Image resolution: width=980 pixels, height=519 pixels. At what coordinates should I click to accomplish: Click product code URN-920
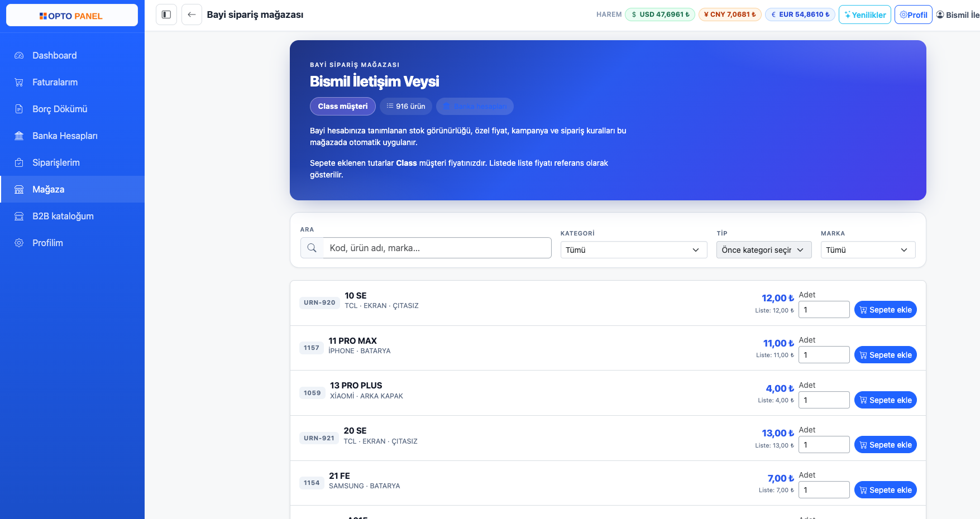tap(319, 302)
